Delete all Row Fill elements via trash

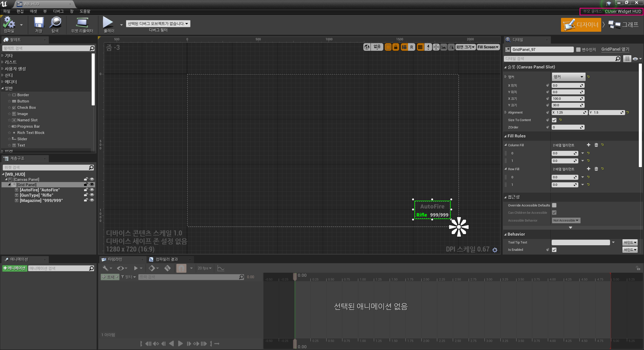[x=596, y=169]
